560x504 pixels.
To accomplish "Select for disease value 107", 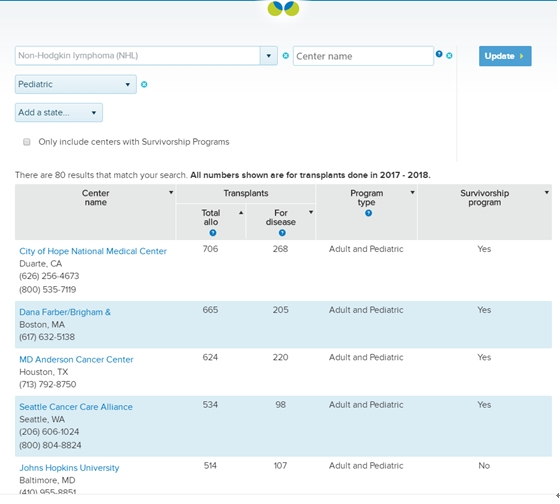I will 280,466.
